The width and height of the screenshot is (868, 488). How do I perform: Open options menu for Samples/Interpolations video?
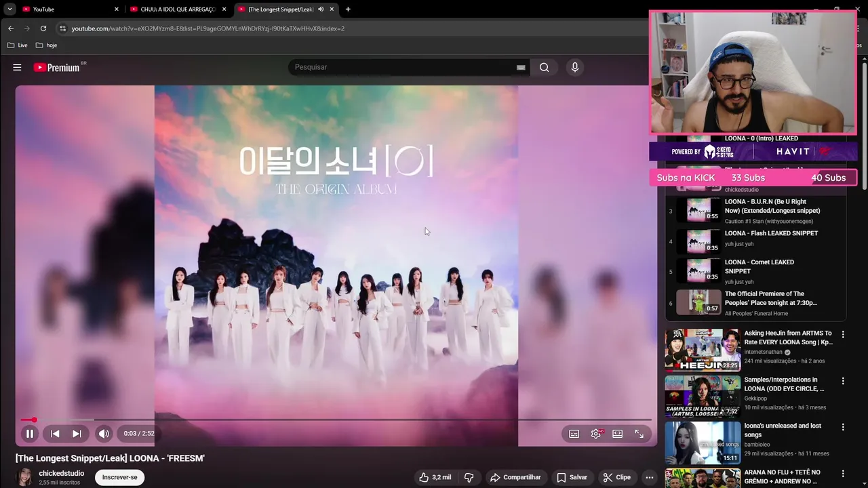(x=843, y=381)
